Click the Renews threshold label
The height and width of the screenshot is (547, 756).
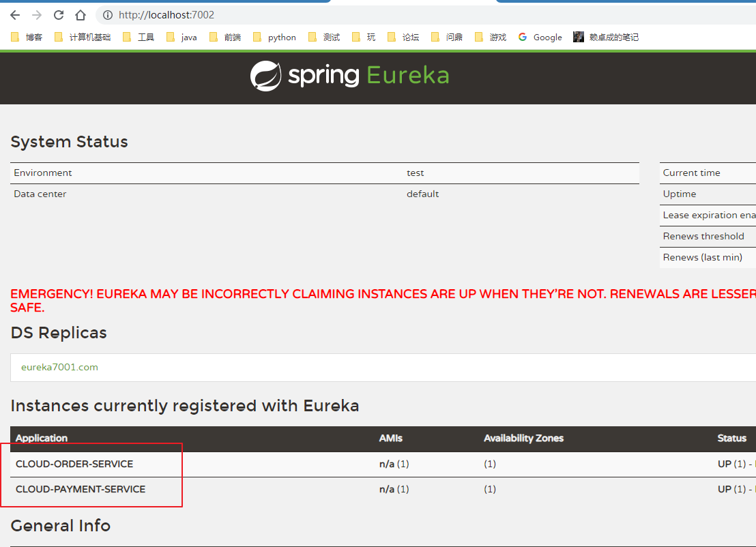[703, 236]
